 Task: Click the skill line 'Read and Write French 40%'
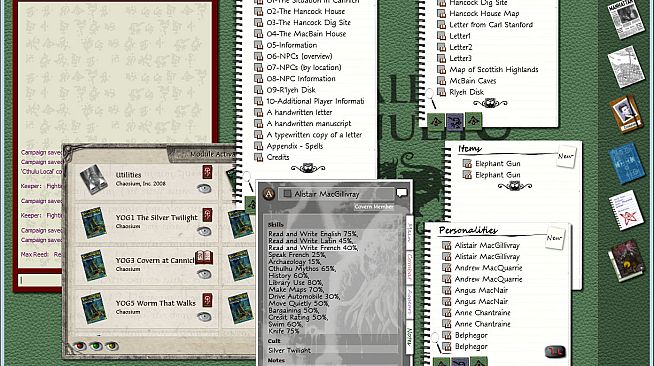pos(313,248)
